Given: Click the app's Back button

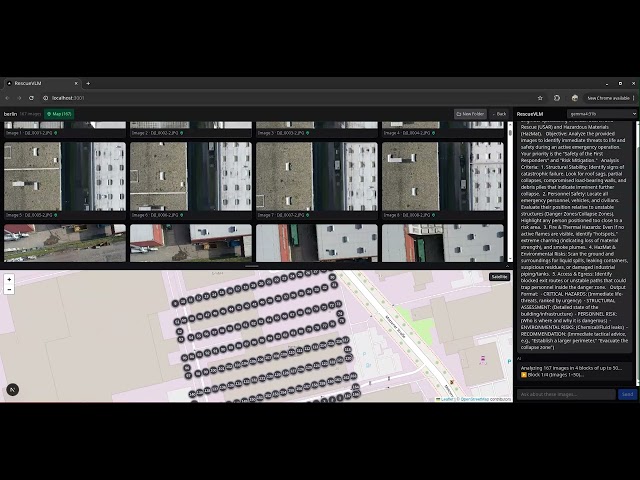Looking at the screenshot, I should pos(499,114).
